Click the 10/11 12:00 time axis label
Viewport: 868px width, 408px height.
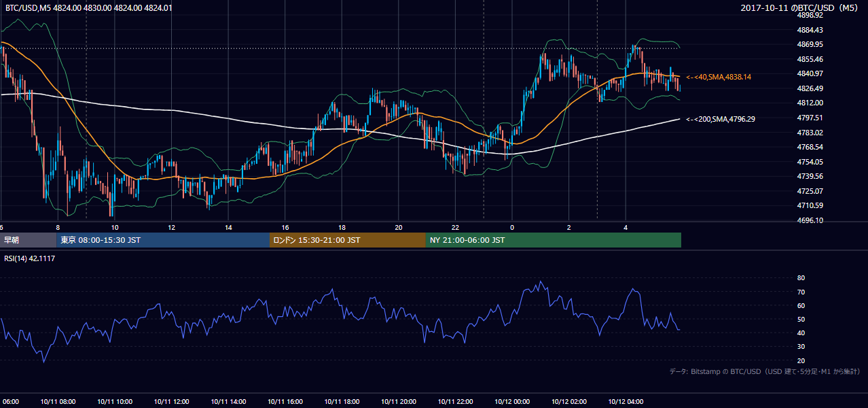[x=171, y=402]
